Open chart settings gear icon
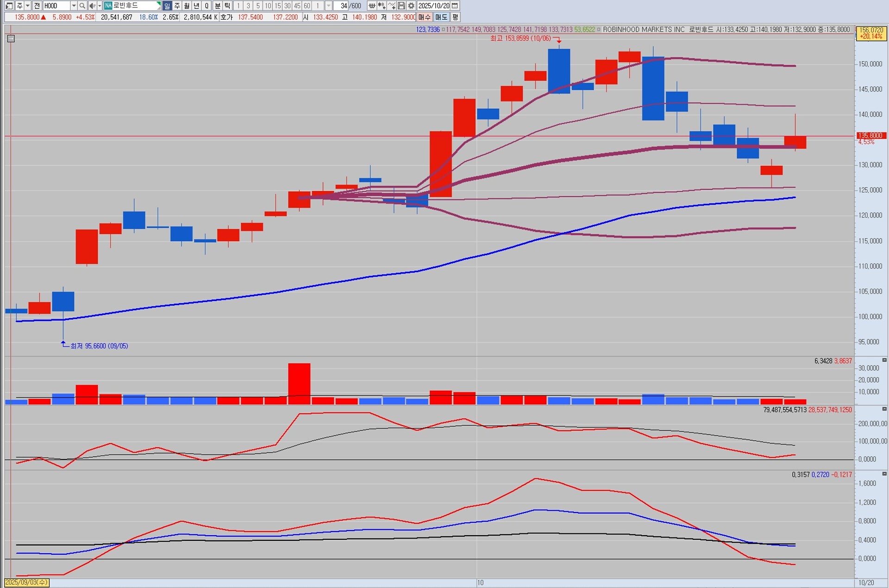 click(x=411, y=6)
